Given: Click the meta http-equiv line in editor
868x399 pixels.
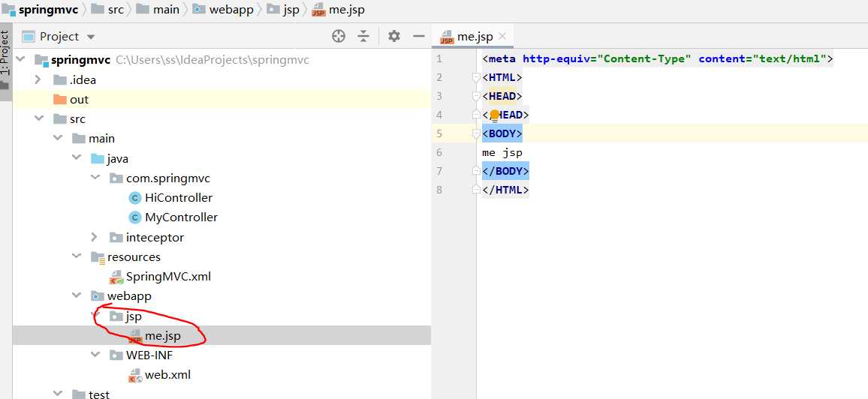Looking at the screenshot, I should [x=658, y=58].
